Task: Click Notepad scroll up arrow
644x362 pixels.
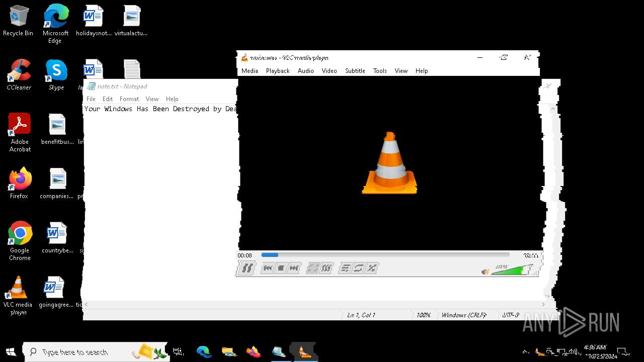Action: [x=553, y=109]
